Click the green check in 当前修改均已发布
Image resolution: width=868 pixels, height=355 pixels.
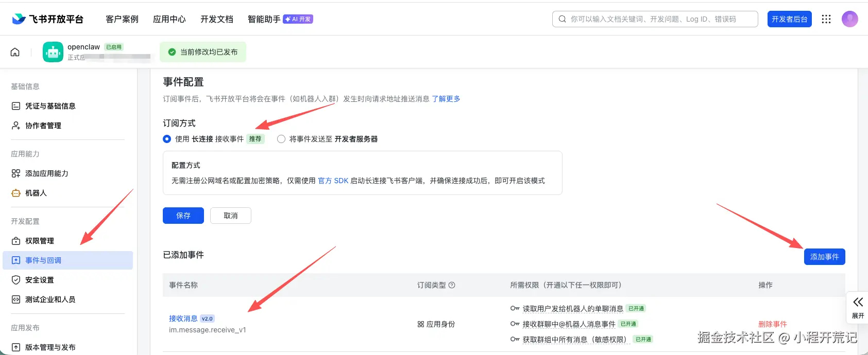click(x=172, y=52)
